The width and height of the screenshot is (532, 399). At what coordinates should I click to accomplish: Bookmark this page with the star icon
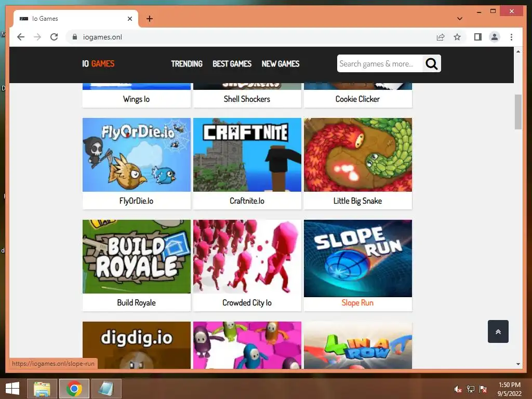(x=457, y=37)
